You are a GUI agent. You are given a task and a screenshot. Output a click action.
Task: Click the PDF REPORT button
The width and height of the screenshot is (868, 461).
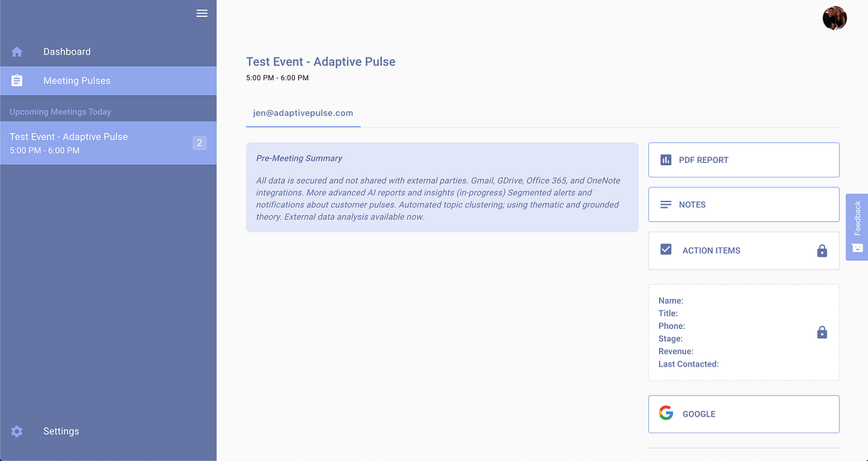743,159
